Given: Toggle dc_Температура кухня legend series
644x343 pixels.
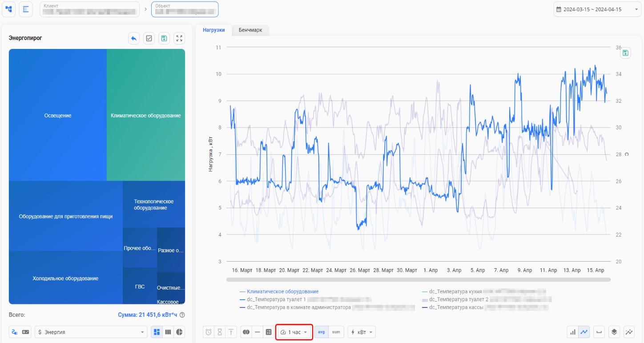Looking at the screenshot, I should click(x=483, y=292).
